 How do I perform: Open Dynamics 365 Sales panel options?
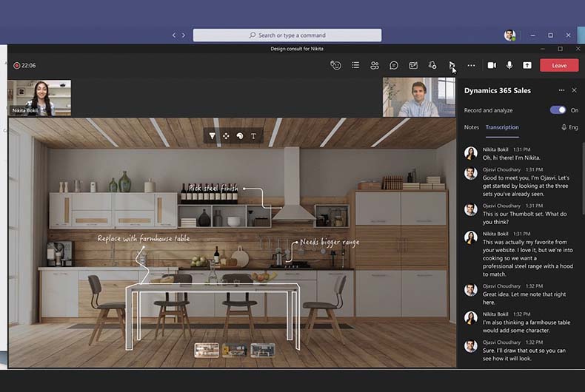click(x=561, y=90)
